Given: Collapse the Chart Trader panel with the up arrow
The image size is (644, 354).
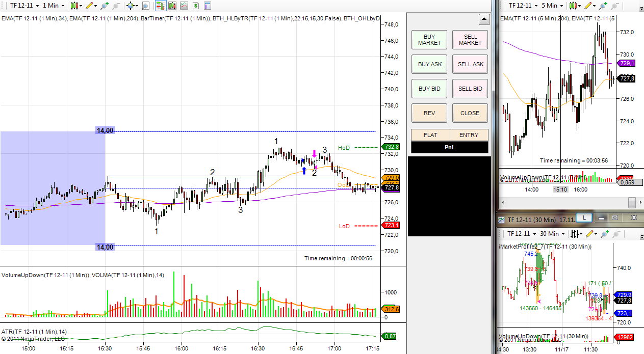Looking at the screenshot, I should [x=484, y=19].
